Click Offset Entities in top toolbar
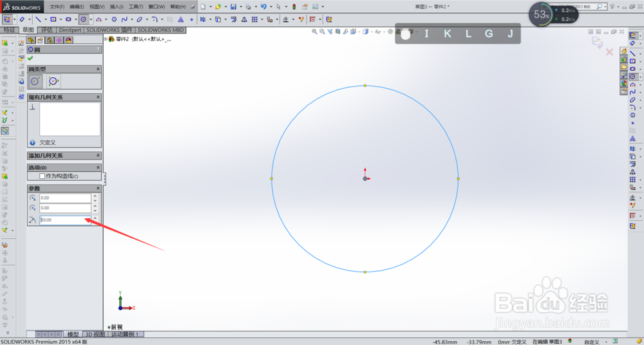Screen dimensions: 644x345 [233, 19]
